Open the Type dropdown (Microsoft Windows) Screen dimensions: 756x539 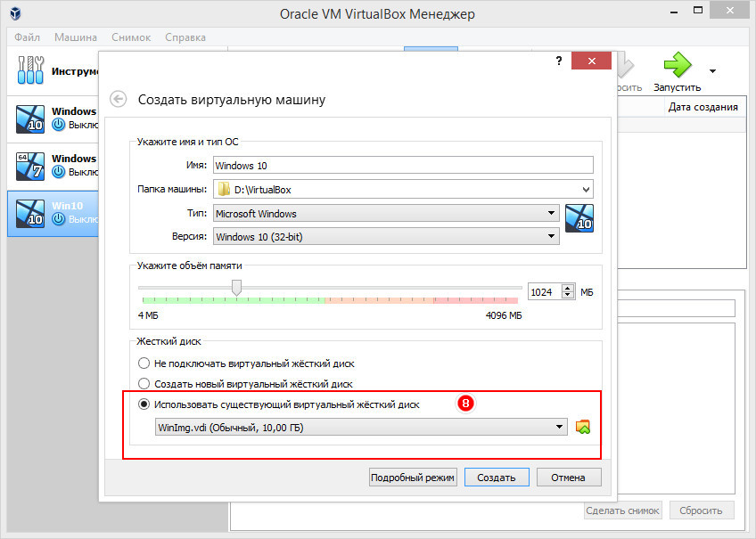tap(386, 214)
